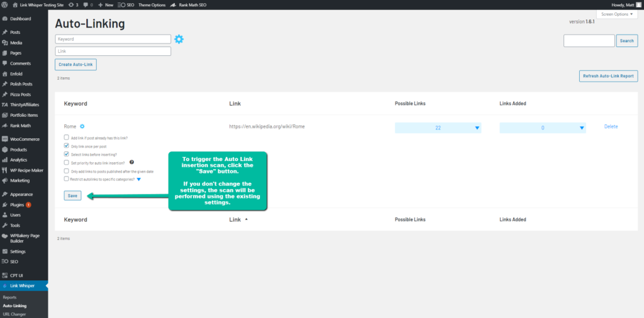Click the updates icon showing 3
Viewport: 644px width, 318px height.
74,5
